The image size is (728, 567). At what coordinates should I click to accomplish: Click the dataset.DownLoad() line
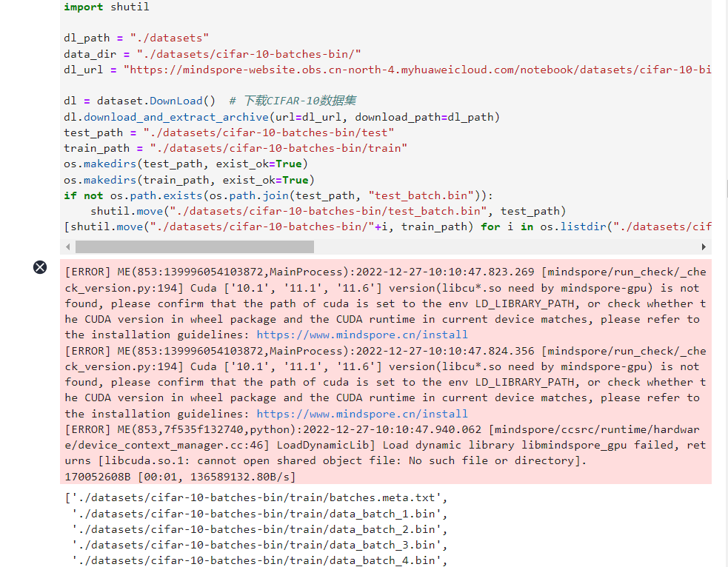point(210,101)
